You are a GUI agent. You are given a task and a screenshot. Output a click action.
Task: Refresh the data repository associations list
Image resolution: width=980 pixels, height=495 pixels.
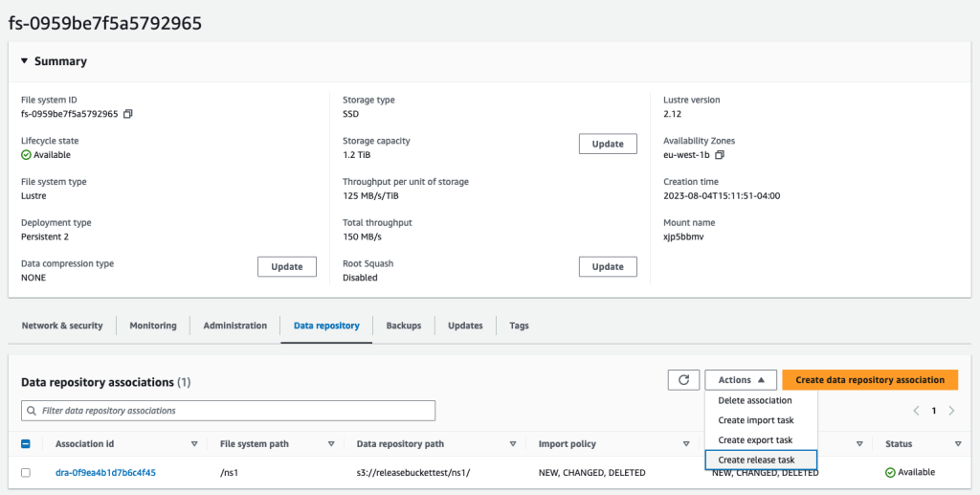(683, 380)
